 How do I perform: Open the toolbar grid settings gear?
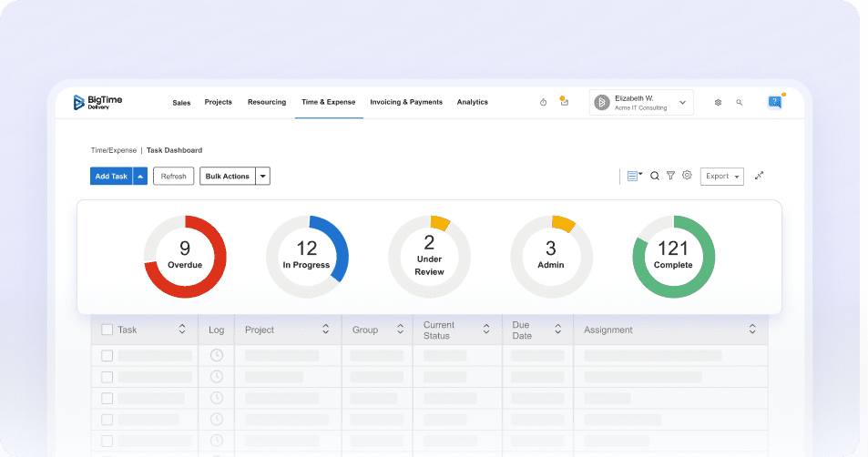coord(687,175)
